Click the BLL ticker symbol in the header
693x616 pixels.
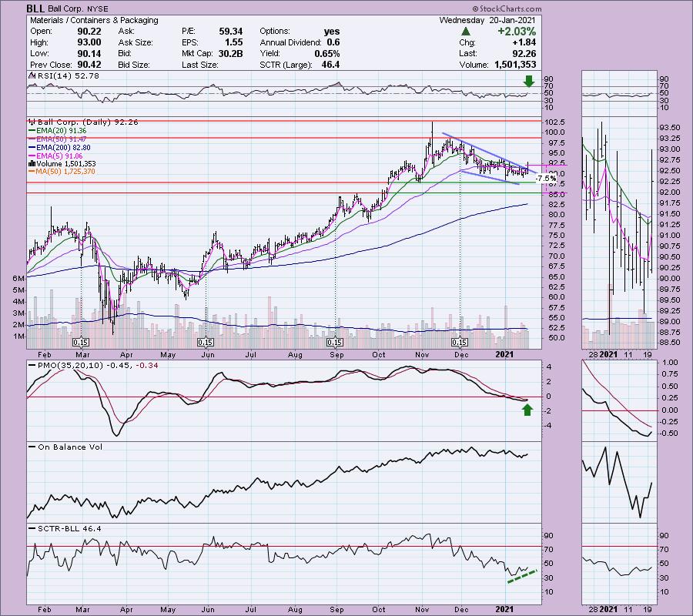point(35,8)
